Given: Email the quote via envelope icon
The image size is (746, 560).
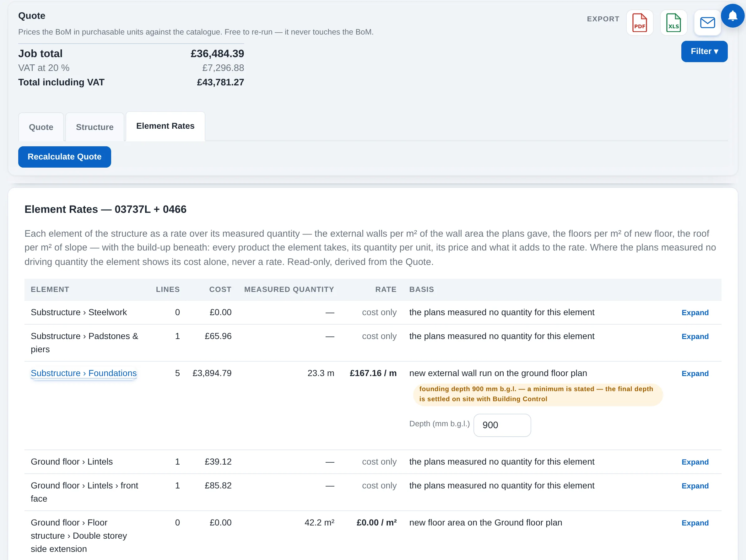Looking at the screenshot, I should pyautogui.click(x=707, y=23).
